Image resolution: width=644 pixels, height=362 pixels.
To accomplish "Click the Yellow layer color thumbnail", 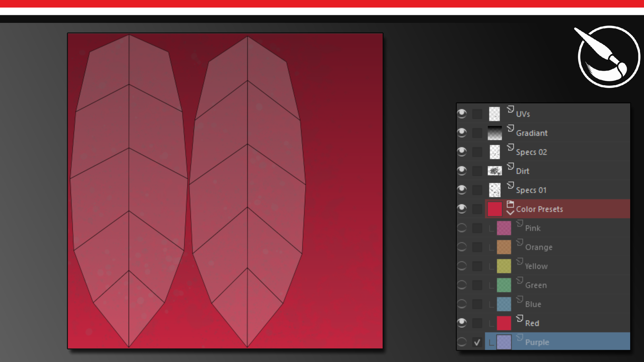I will point(504,266).
